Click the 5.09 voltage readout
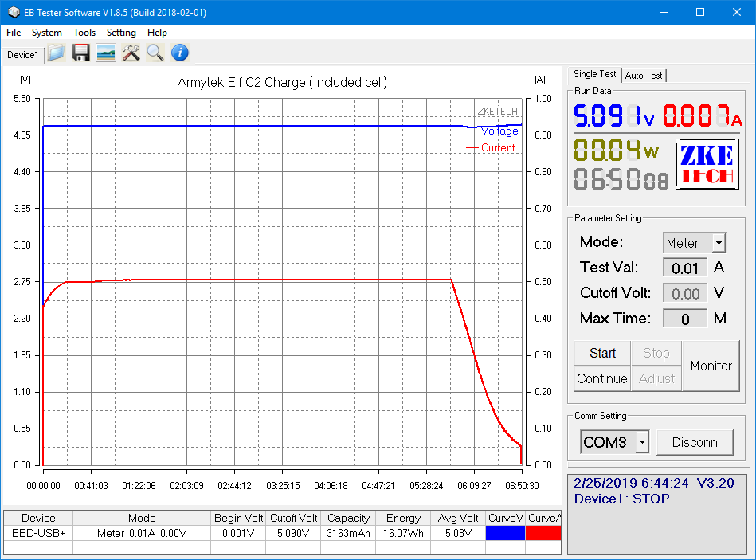Screen dimensions: 756x560 point(613,116)
